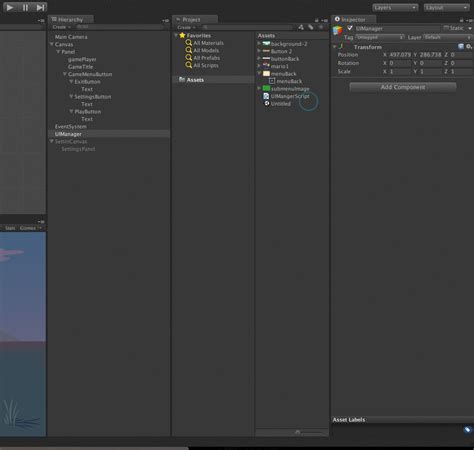Click the asset labels tag icon
The image size is (474, 450).
tap(468, 429)
